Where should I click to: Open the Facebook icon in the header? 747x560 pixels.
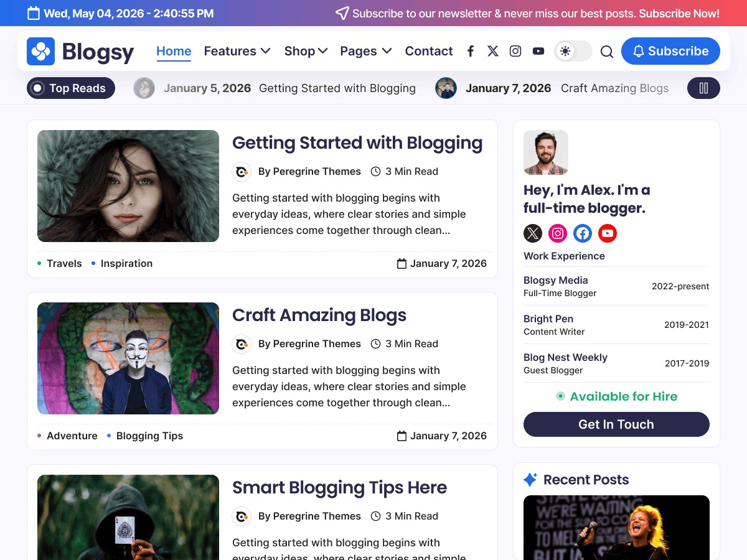pyautogui.click(x=471, y=51)
